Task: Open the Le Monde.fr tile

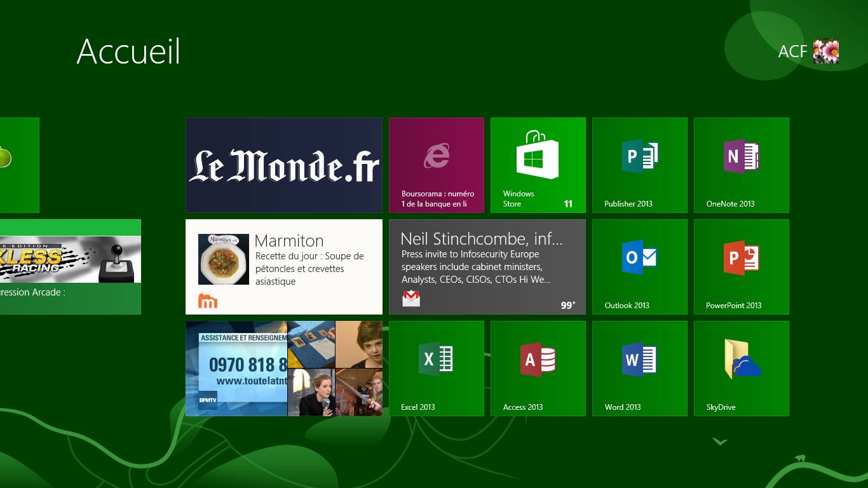Action: 284,165
